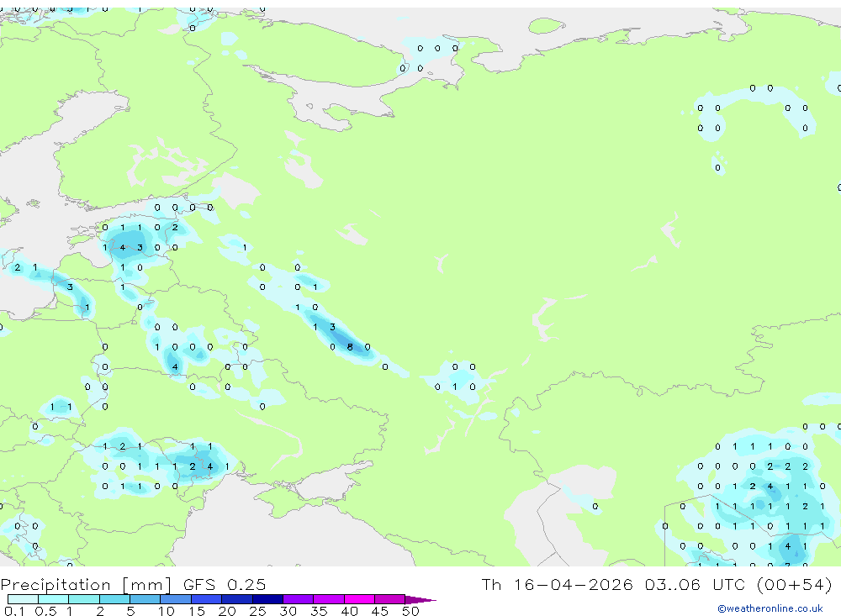The height and width of the screenshot is (616, 841).
Task: Click the '0.1' legend scale label
Action: click(14, 611)
